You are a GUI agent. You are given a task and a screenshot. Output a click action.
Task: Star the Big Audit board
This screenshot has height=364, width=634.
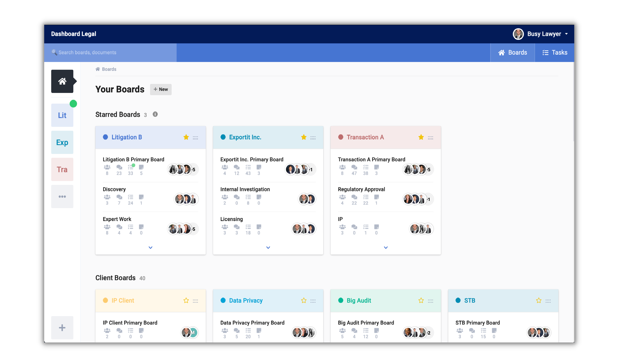tap(421, 300)
